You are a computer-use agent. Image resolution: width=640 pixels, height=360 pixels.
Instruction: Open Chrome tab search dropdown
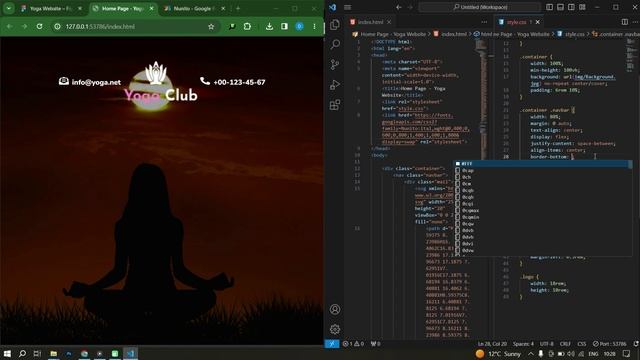[x=9, y=8]
